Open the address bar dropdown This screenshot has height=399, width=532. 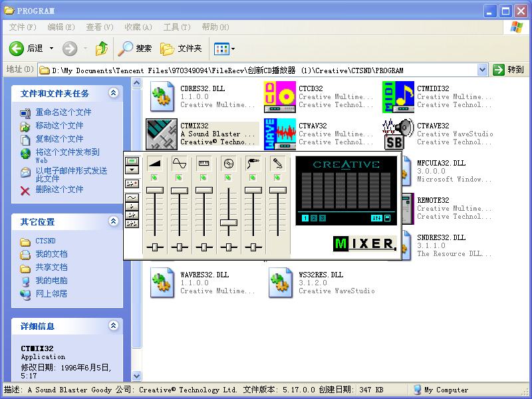[482, 70]
